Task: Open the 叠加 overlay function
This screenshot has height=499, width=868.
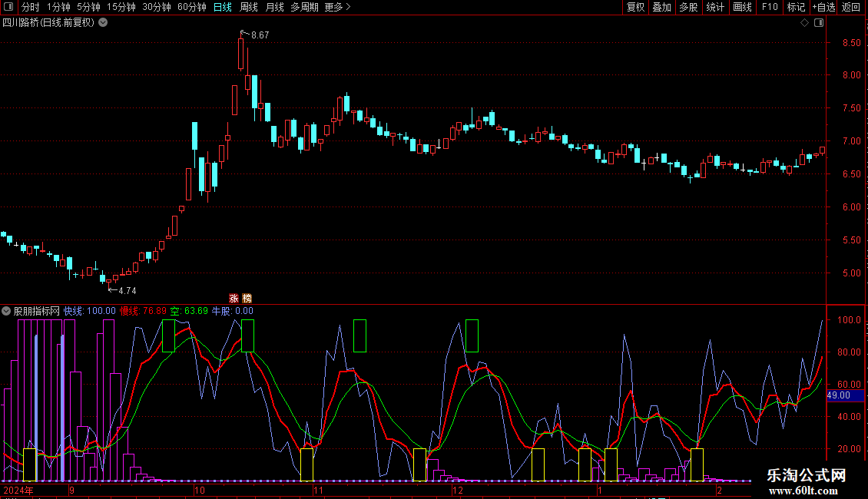Action: pos(661,8)
